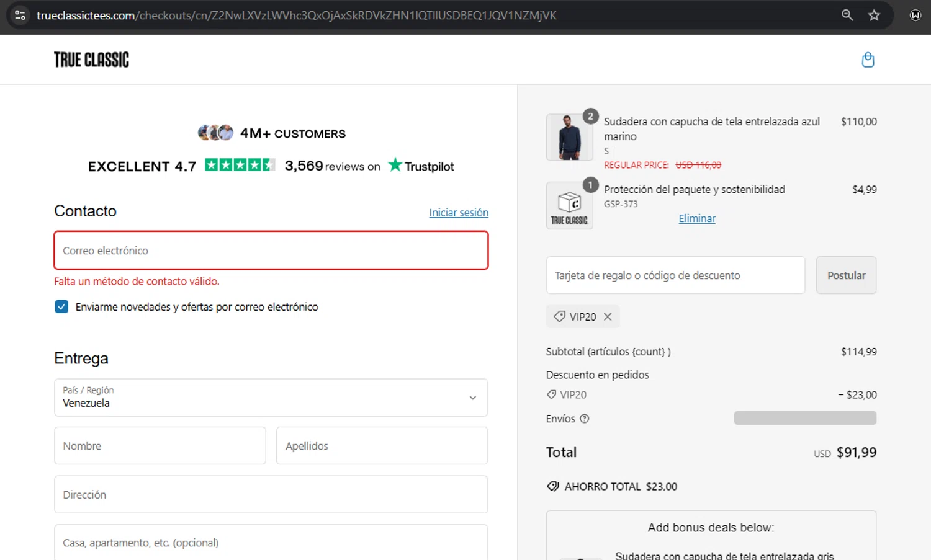Click the Envíos help question mark icon
931x560 pixels.
tap(584, 419)
